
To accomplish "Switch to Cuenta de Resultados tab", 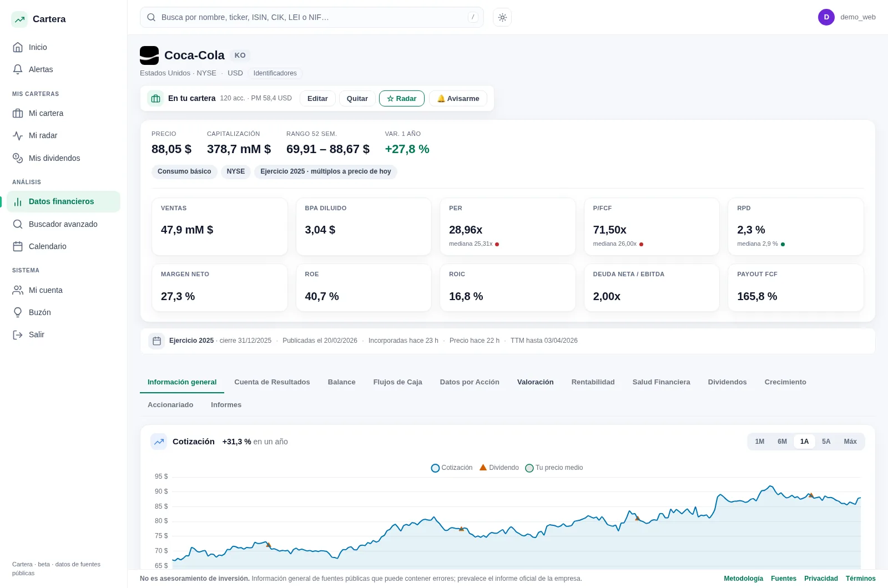I will point(272,382).
